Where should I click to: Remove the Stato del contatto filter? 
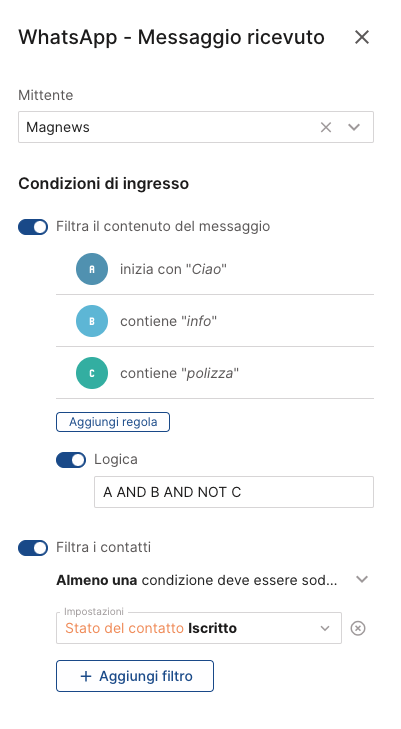point(358,628)
